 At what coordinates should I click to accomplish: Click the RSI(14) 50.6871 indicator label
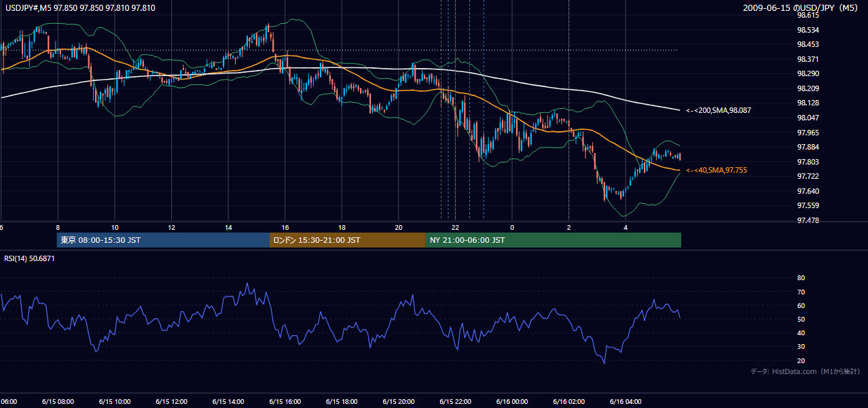29,258
